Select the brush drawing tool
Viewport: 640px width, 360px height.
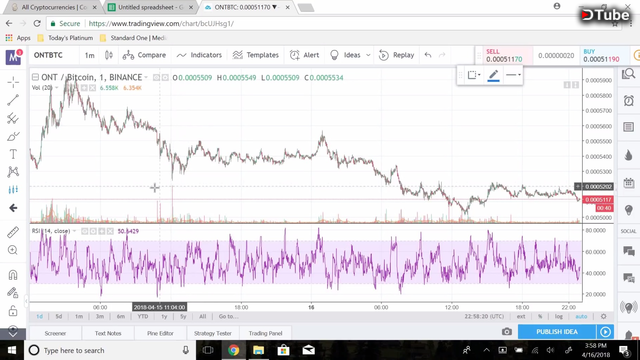pos(13,136)
